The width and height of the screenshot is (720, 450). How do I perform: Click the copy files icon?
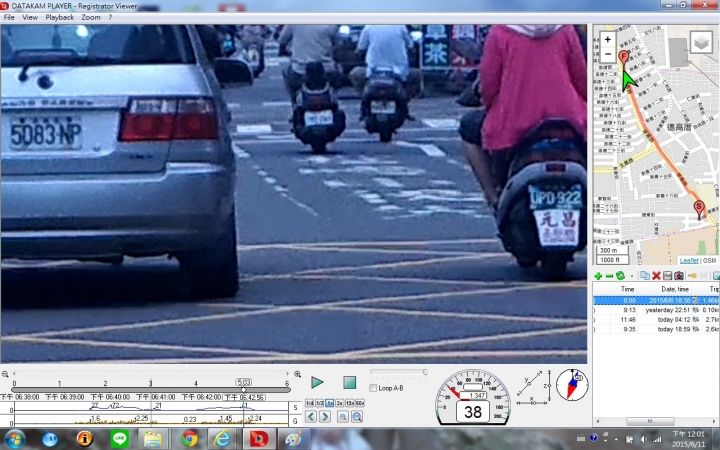coord(645,276)
